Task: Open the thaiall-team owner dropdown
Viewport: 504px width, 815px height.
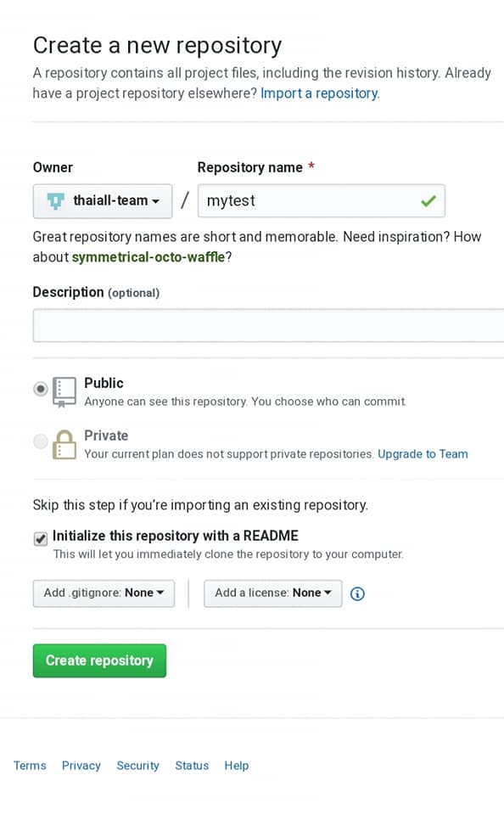Action: (103, 200)
